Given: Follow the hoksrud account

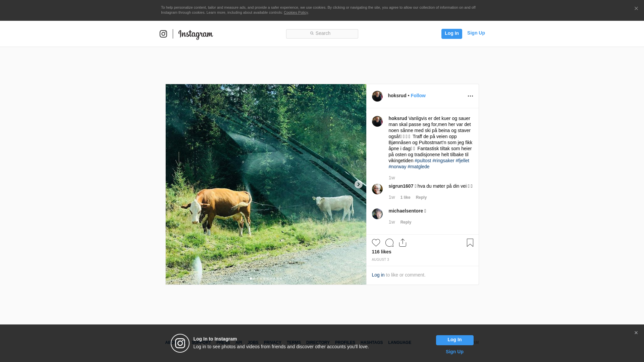Looking at the screenshot, I should (x=418, y=96).
